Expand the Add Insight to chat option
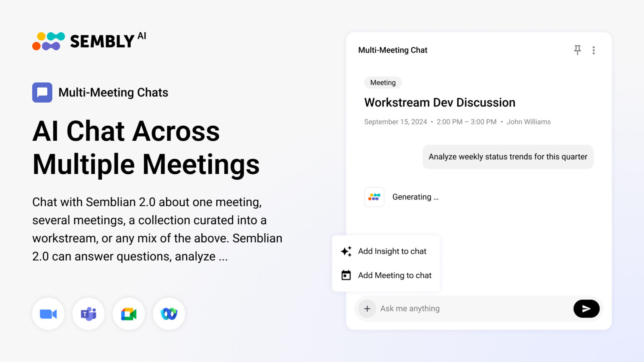This screenshot has width=644, height=362. pos(392,251)
